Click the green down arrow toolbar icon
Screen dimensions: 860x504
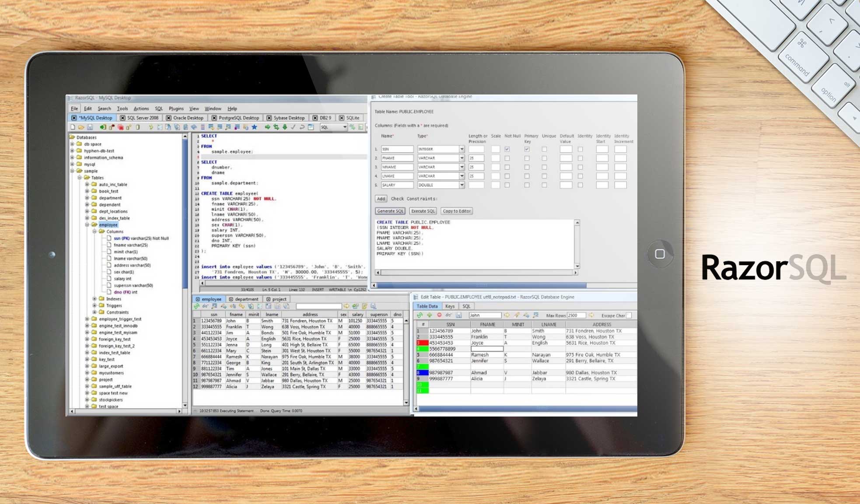pyautogui.click(x=285, y=127)
